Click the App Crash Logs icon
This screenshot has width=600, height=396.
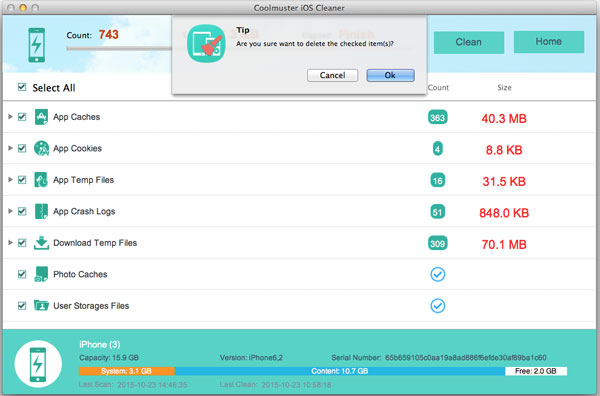click(x=41, y=211)
